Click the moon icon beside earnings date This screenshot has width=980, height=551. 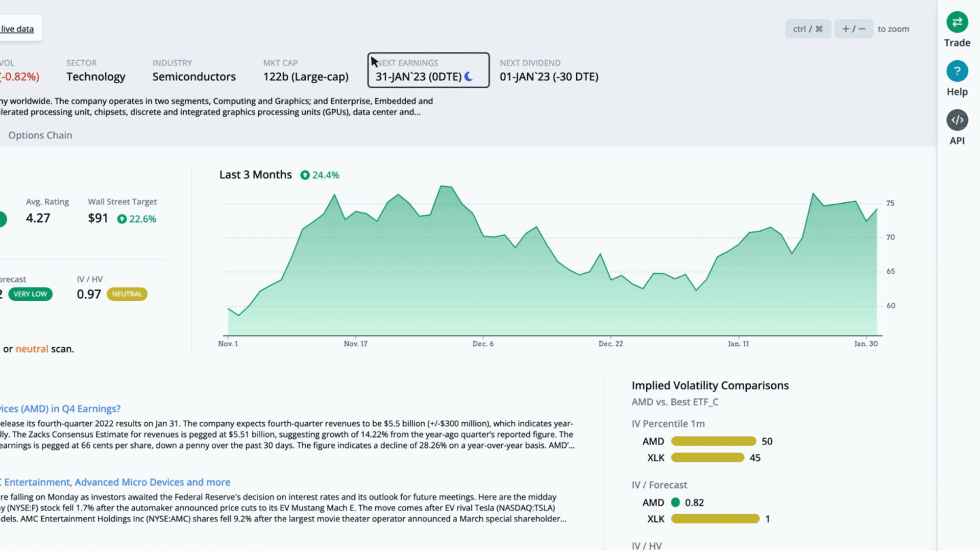469,76
